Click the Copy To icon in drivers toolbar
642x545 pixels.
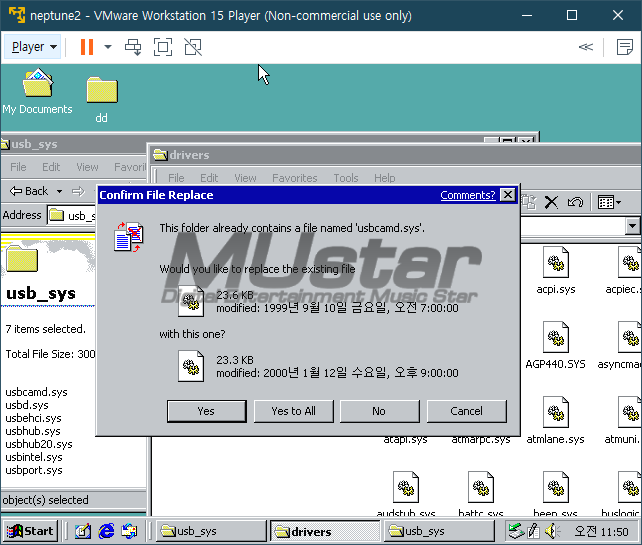[530, 202]
